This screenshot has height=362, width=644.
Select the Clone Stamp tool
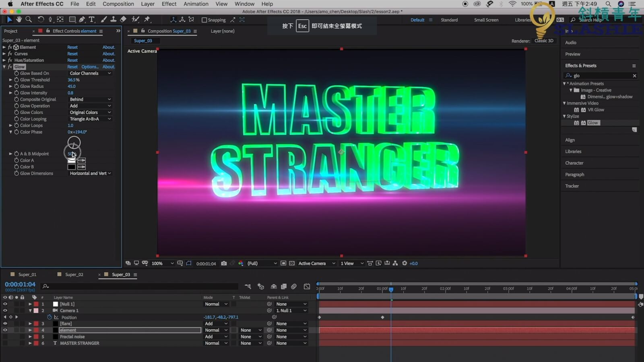pyautogui.click(x=114, y=19)
